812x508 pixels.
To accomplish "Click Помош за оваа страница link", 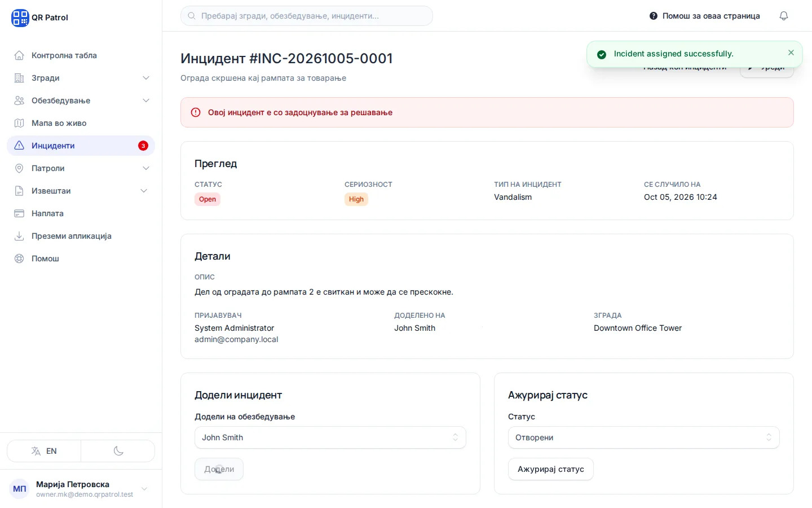I will (705, 16).
